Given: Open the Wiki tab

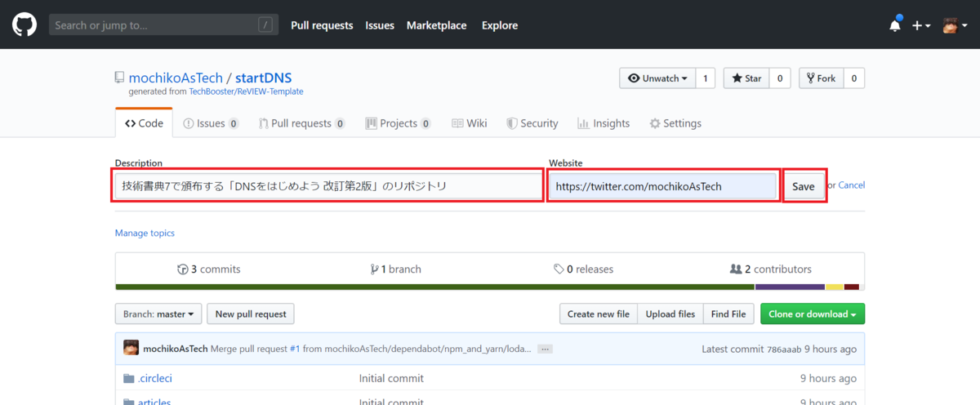Looking at the screenshot, I should 469,123.
